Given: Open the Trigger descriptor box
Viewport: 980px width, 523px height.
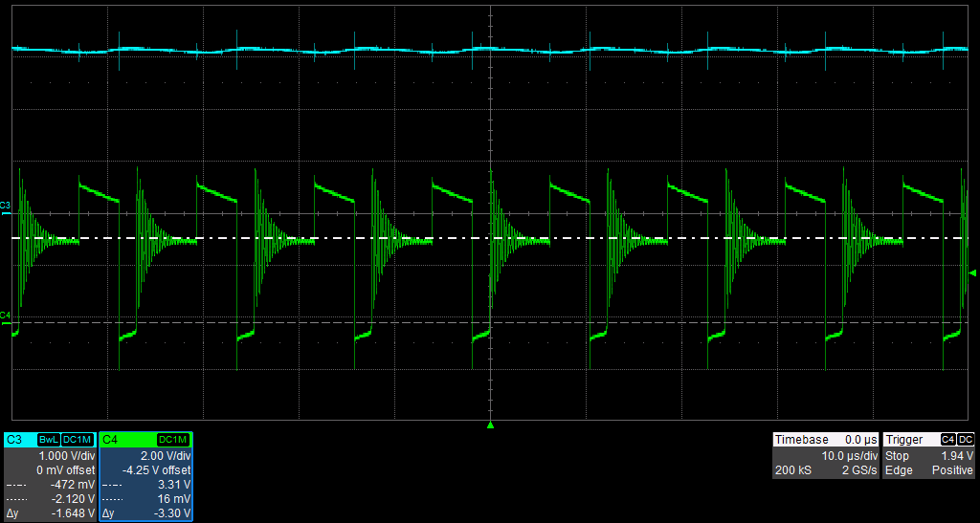Looking at the screenshot, I should 928,455.
